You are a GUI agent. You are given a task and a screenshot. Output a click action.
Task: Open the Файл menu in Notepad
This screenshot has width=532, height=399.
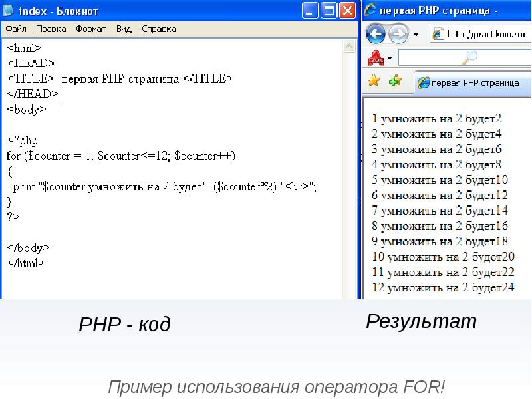coord(16,29)
